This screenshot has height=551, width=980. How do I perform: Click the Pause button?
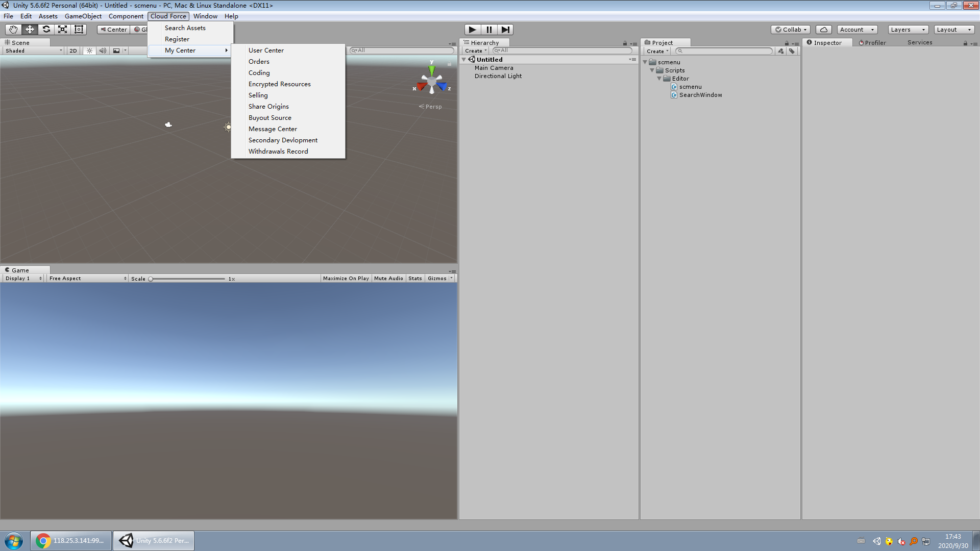[489, 30]
